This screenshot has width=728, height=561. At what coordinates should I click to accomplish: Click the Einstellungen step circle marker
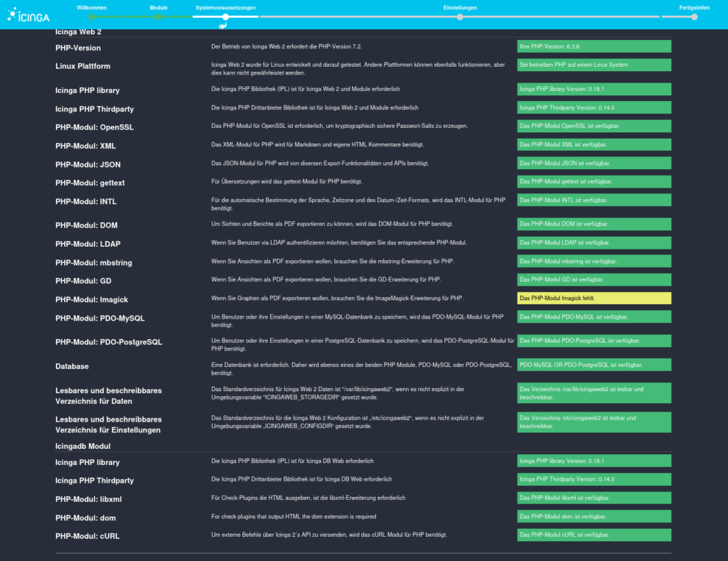point(460,16)
